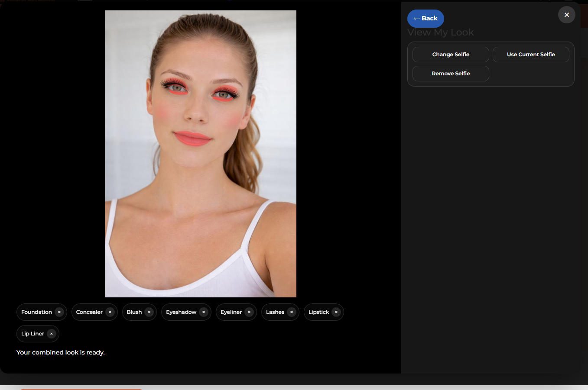Remove the Lip Liner product via its x icon

[x=51, y=334]
